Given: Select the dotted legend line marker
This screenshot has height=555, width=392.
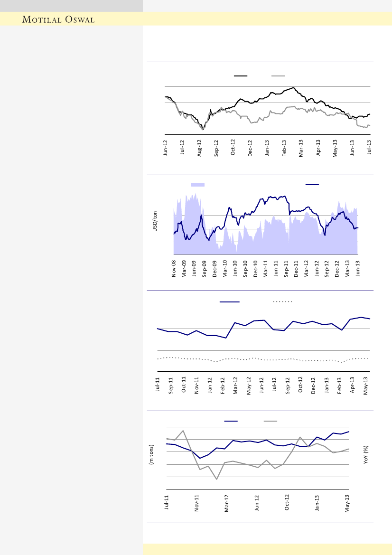Looking at the screenshot, I should tap(282, 301).
